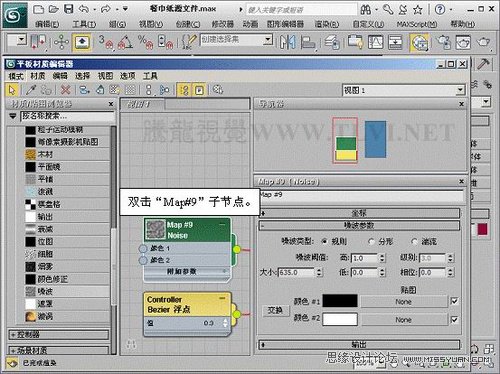Click the Lay Out Children icon
500x374 pixels.
tap(165, 90)
